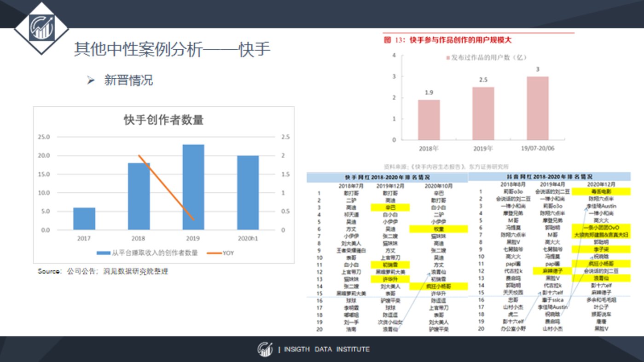Select the blue bar above the 2018 label
644x362 pixels.
click(139, 196)
